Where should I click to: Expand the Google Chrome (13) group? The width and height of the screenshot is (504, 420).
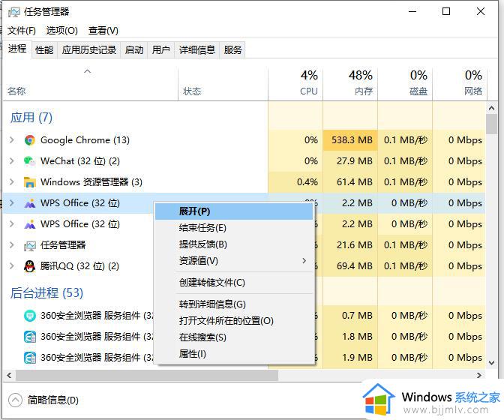click(x=12, y=140)
